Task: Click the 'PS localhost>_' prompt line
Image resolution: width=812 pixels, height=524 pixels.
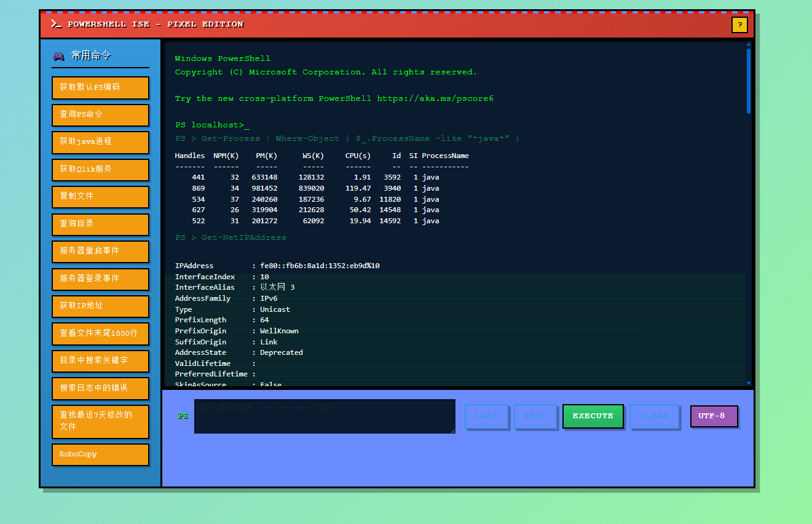Action: point(212,125)
